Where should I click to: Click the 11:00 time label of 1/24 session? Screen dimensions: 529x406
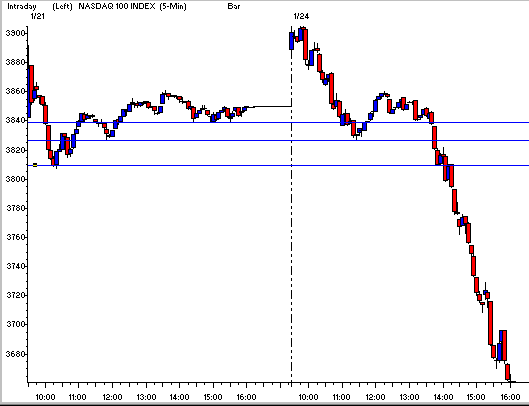342,397
